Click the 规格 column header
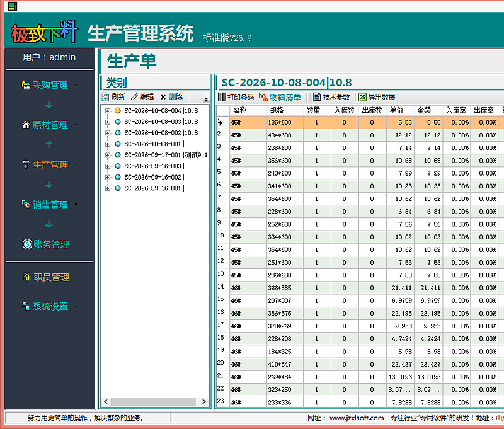The height and width of the screenshot is (429, 504). pyautogui.click(x=285, y=110)
